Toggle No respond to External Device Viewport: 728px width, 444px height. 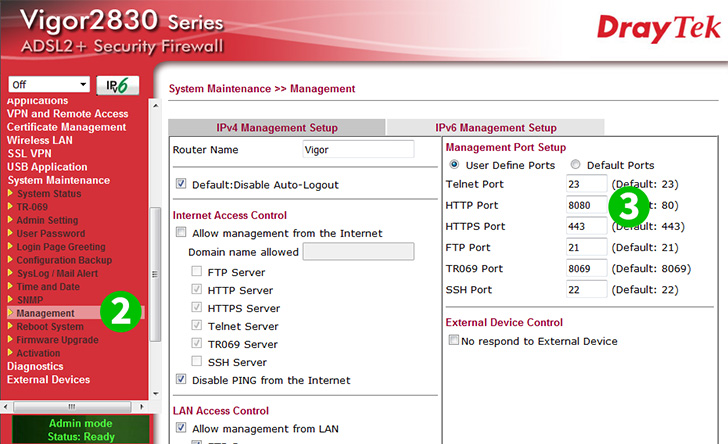click(x=454, y=340)
